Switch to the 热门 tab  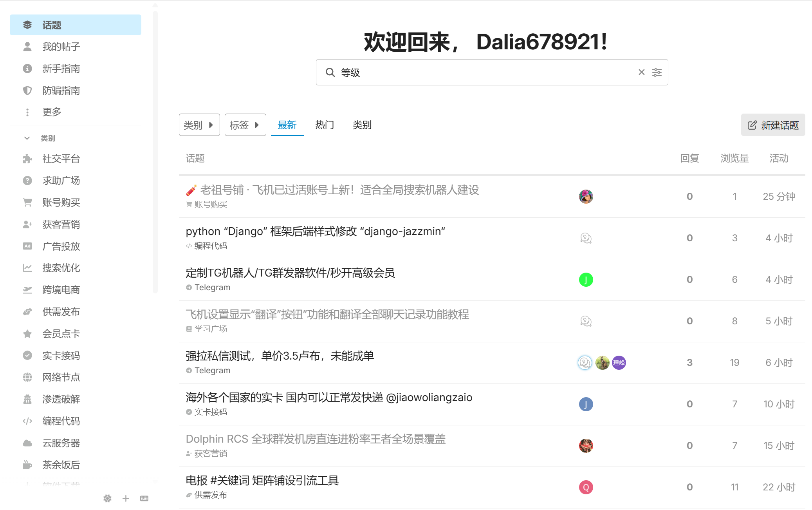[324, 125]
